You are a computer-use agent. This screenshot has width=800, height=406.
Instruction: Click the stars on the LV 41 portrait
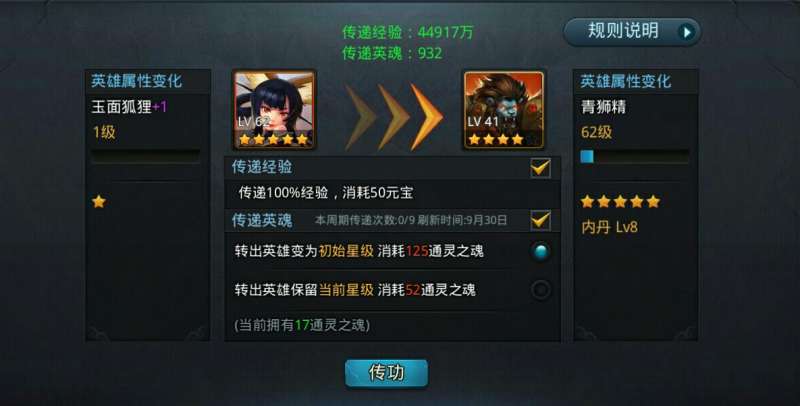[x=496, y=139]
